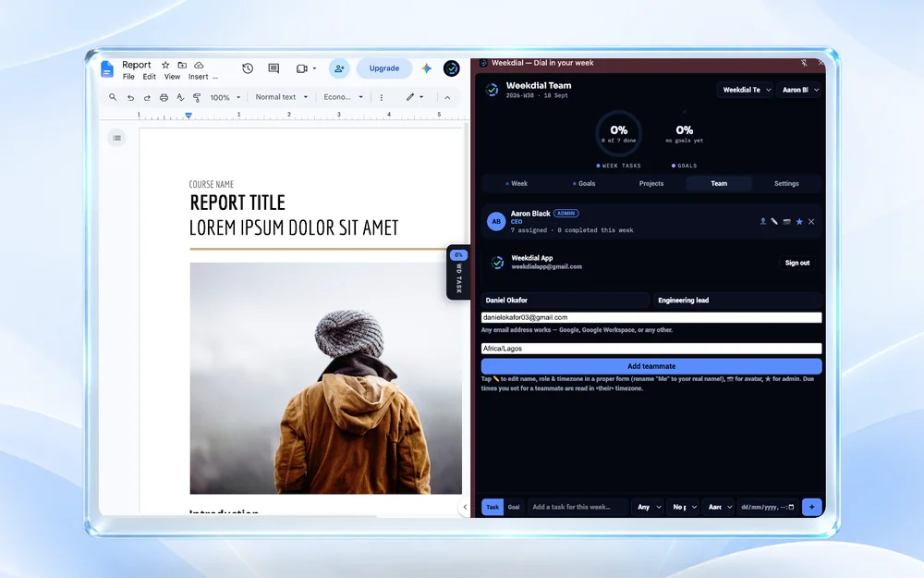The height and width of the screenshot is (578, 924).
Task: Search the menus magnifier icon
Action: pos(113,97)
